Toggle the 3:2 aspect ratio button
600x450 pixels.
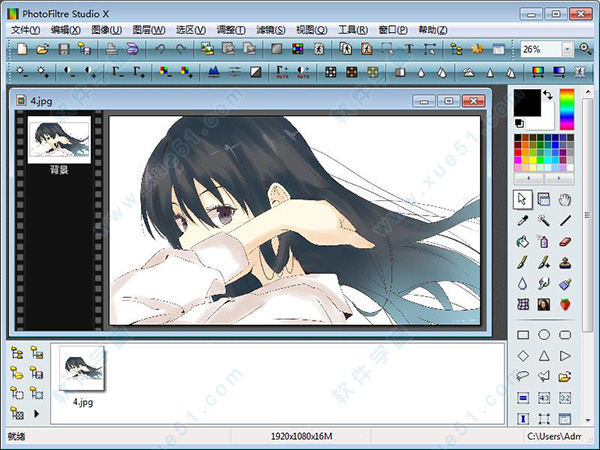coord(565,398)
